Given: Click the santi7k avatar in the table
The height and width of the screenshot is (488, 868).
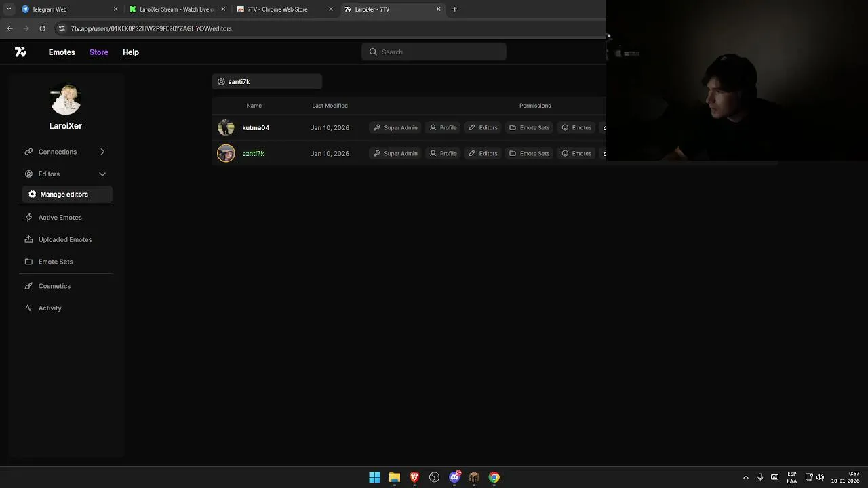Looking at the screenshot, I should 226,153.
